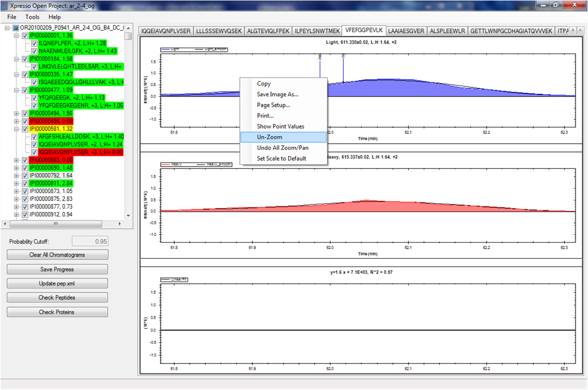
Task: Click the tab strip scroll-left arrow
Action: click(573, 31)
